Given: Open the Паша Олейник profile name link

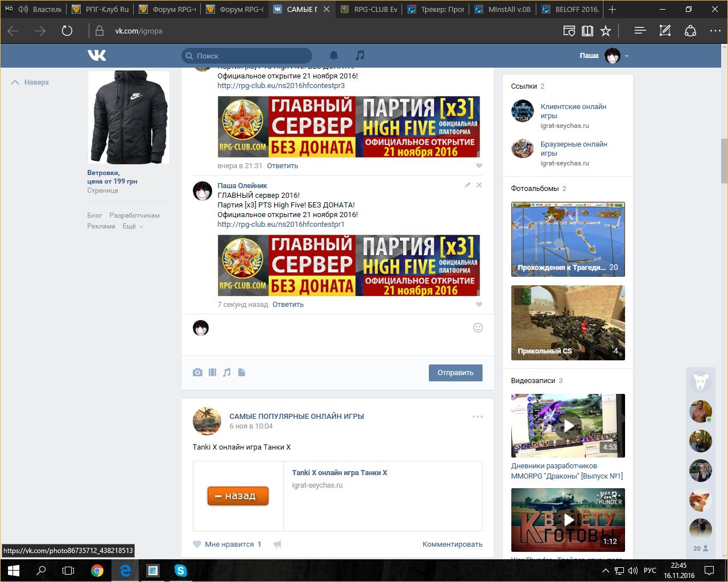Looking at the screenshot, I should point(242,186).
